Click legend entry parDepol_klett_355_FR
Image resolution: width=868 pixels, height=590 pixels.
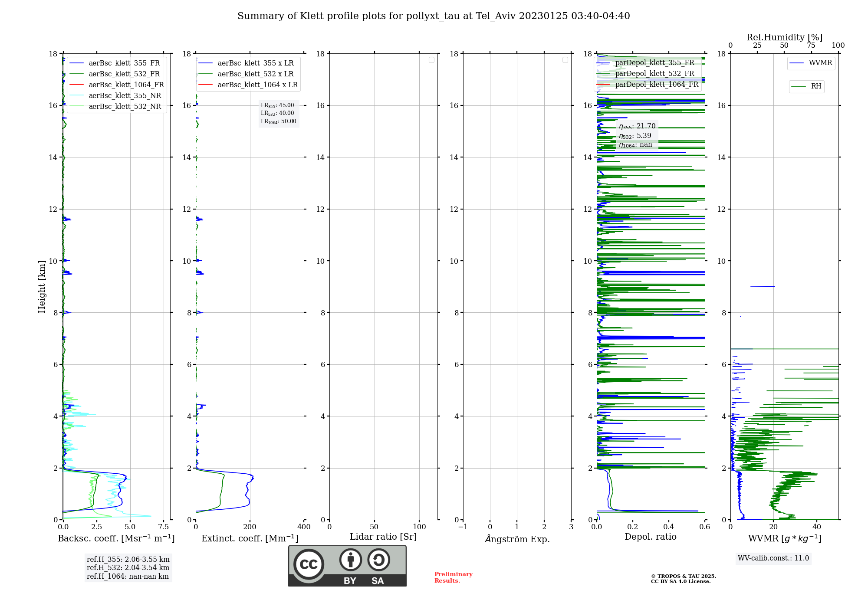tap(646, 62)
